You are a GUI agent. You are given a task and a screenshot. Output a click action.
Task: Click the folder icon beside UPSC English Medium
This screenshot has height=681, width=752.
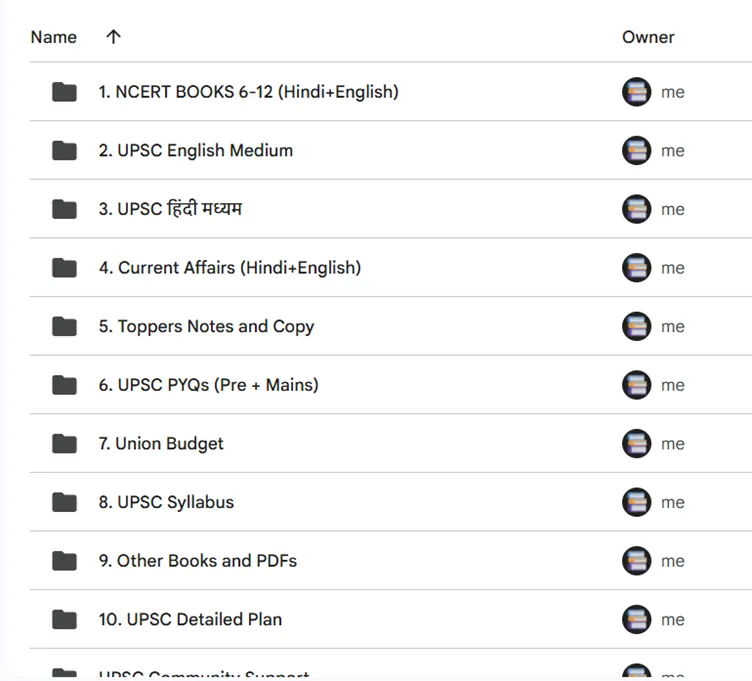65,151
